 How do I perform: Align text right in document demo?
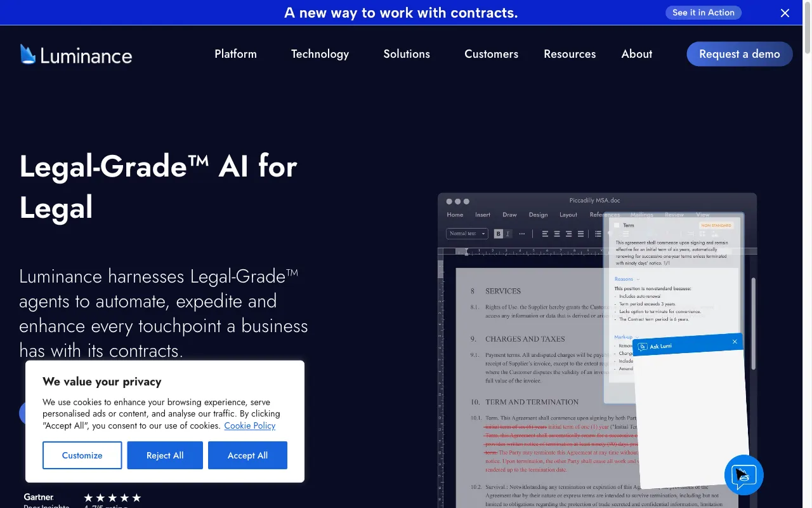point(569,234)
